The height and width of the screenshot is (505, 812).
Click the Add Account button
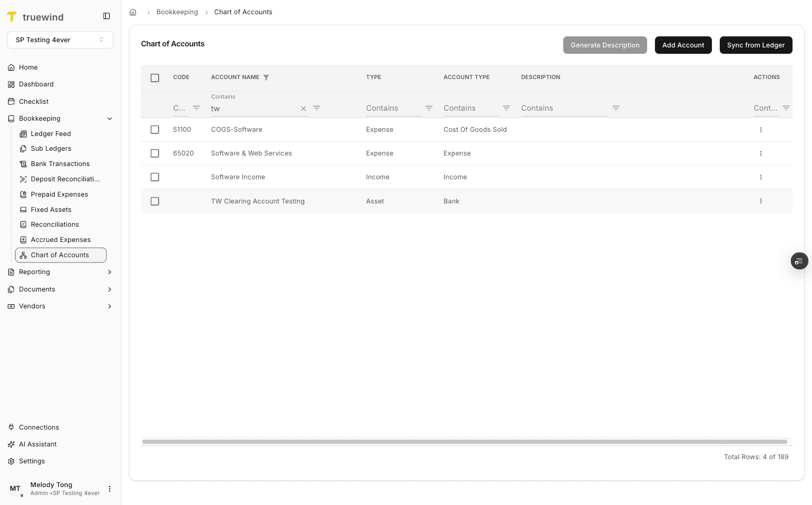[683, 45]
